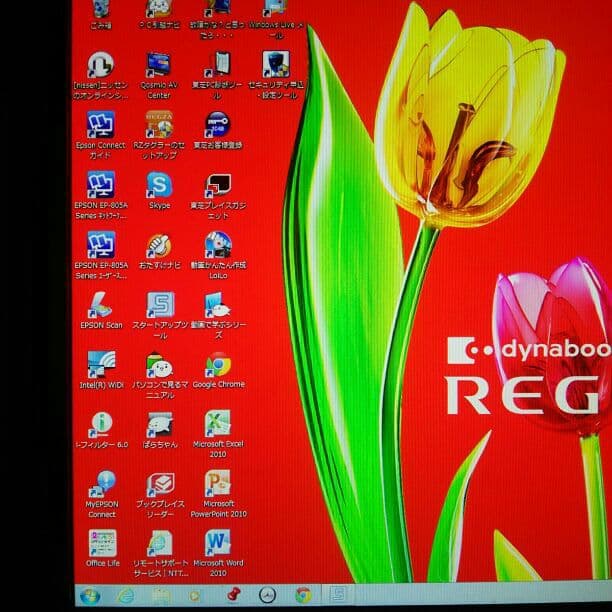Screen dimensions: 612x612
Task: Select the Epson Connect guide icon
Action: [x=101, y=125]
